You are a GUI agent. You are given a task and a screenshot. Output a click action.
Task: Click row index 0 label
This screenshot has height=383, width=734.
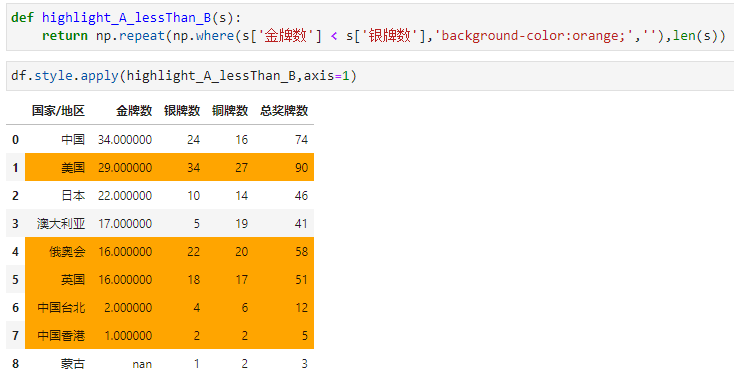click(15, 140)
